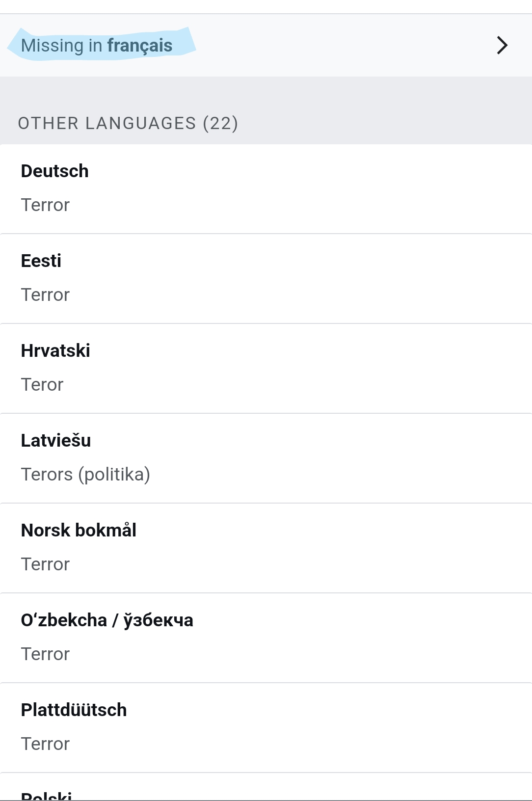Tap the (22) language count
Image resolution: width=532 pixels, height=801 pixels.
point(220,123)
